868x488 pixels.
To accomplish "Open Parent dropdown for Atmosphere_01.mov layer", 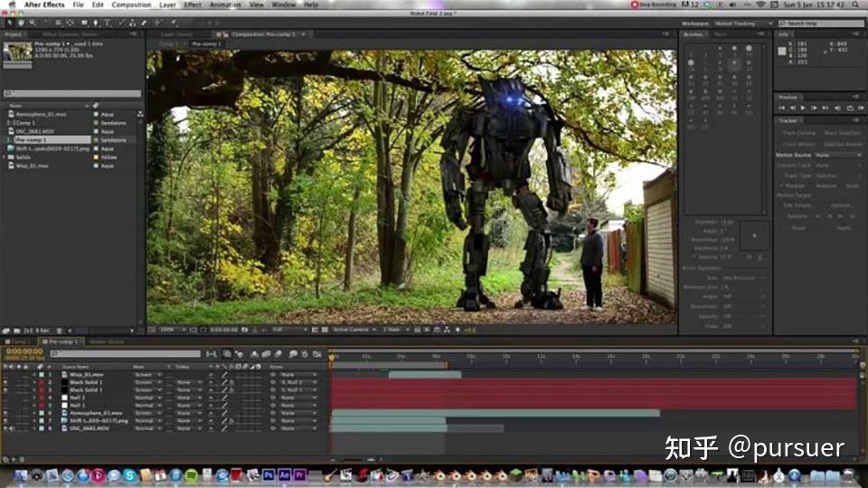I will click(298, 413).
